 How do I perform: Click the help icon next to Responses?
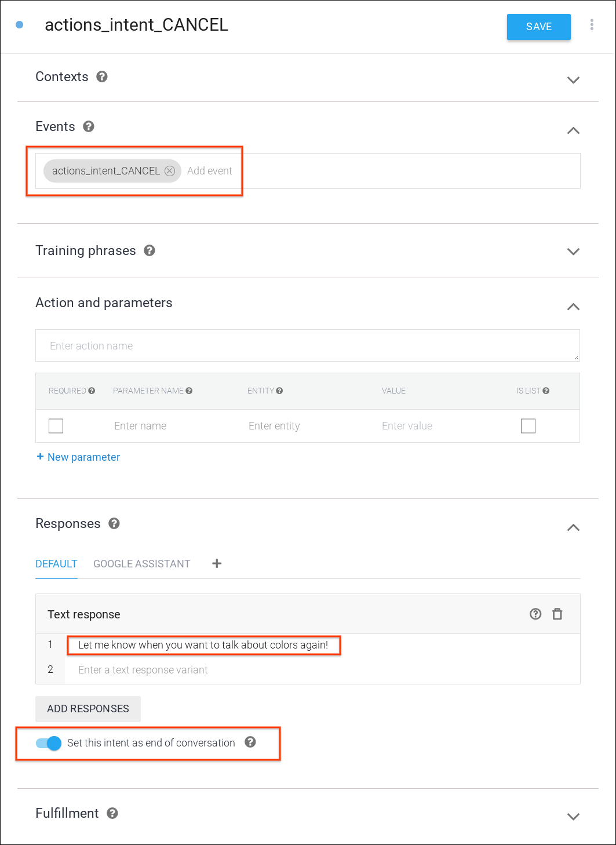[114, 523]
